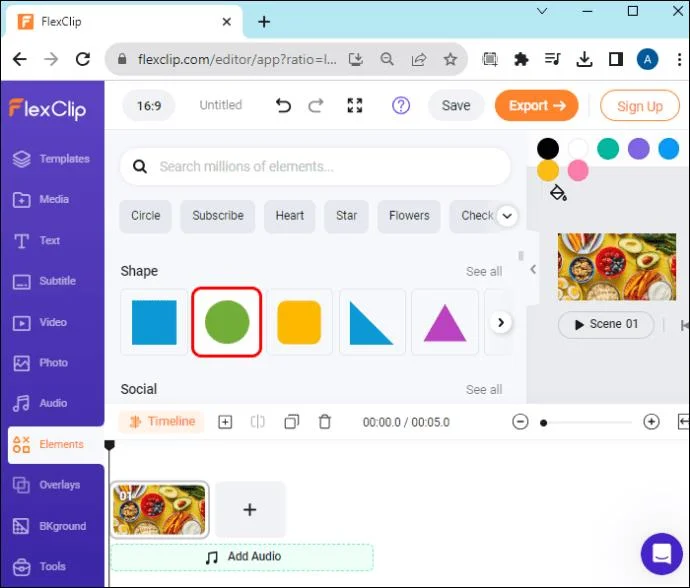Click the orange Export button
The height and width of the screenshot is (588, 690).
(536, 106)
